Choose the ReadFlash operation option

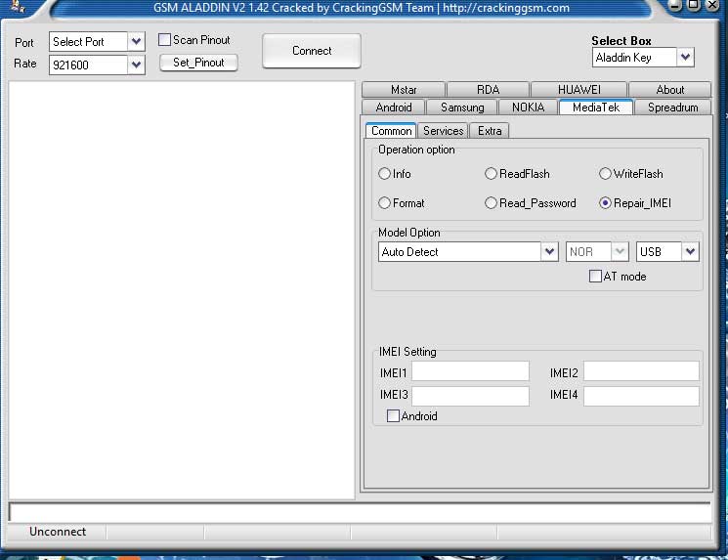[x=491, y=174]
